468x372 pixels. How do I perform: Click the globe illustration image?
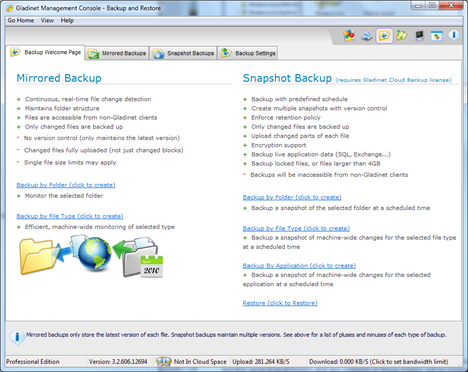pos(95,254)
